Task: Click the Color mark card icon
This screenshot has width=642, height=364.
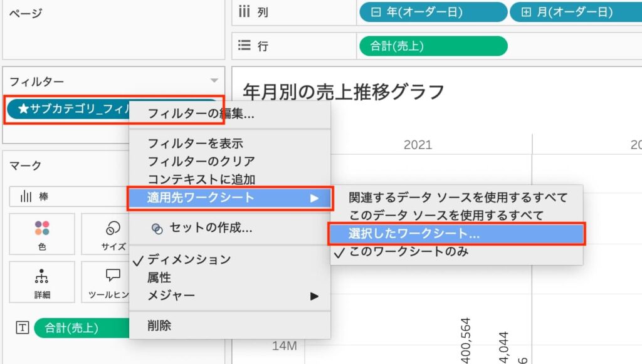Action: (x=42, y=229)
